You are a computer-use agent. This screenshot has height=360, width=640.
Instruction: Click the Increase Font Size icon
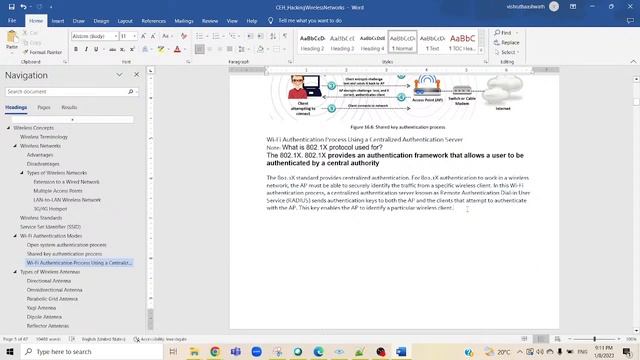[x=143, y=36]
